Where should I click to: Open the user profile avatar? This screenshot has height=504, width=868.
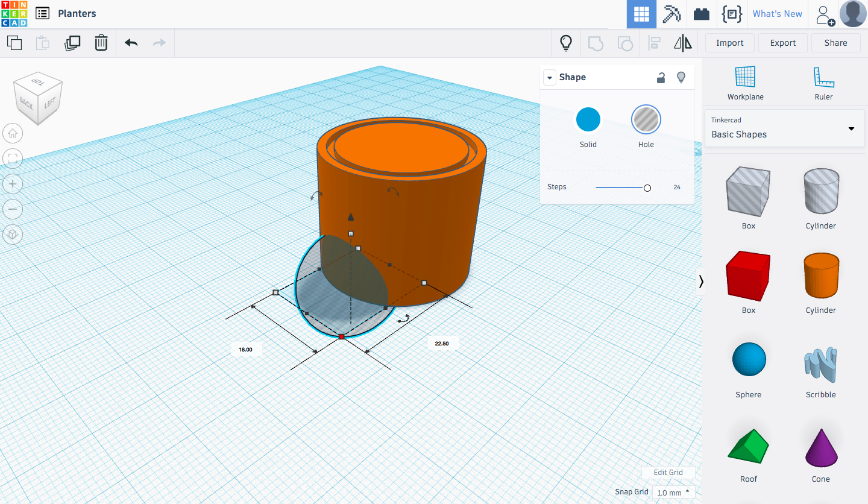click(x=853, y=14)
